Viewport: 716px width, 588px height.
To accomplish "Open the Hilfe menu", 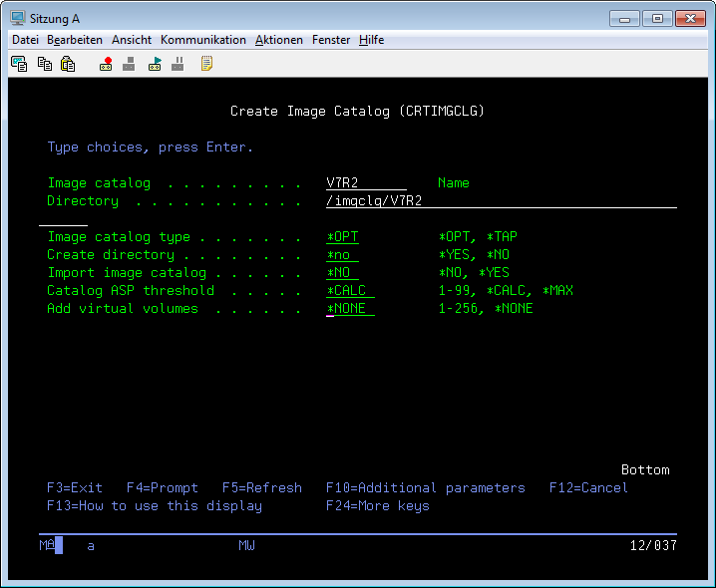I will click(371, 40).
